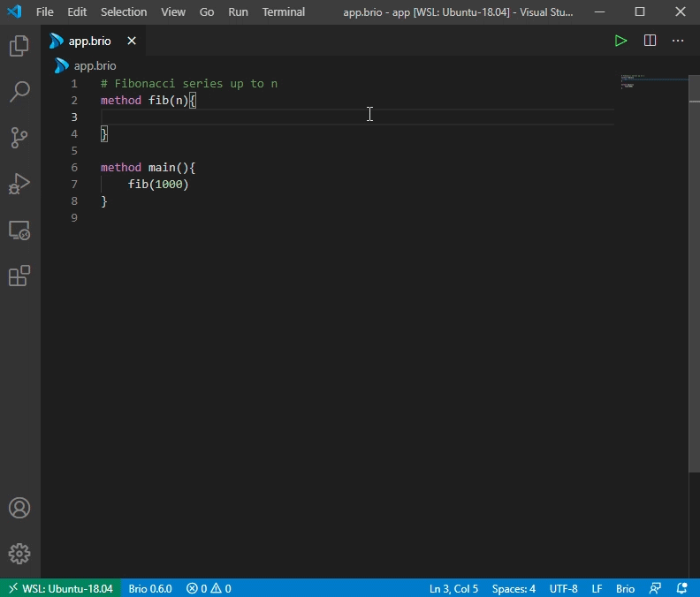
Task: Open the Go menu
Action: pyautogui.click(x=207, y=12)
